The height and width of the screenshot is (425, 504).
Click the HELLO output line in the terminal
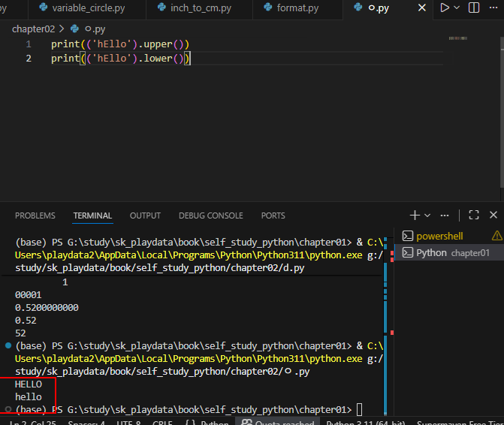click(29, 384)
